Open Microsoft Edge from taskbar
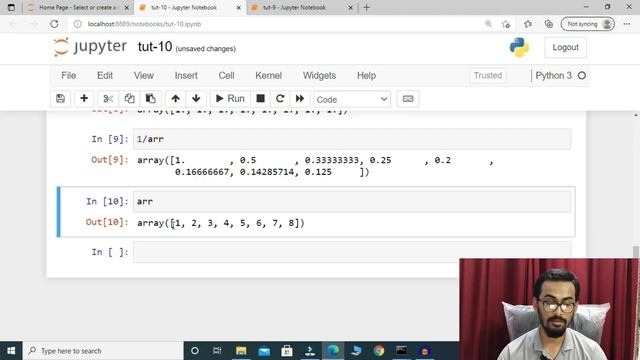Image resolution: width=640 pixels, height=360 pixels. 333,351
